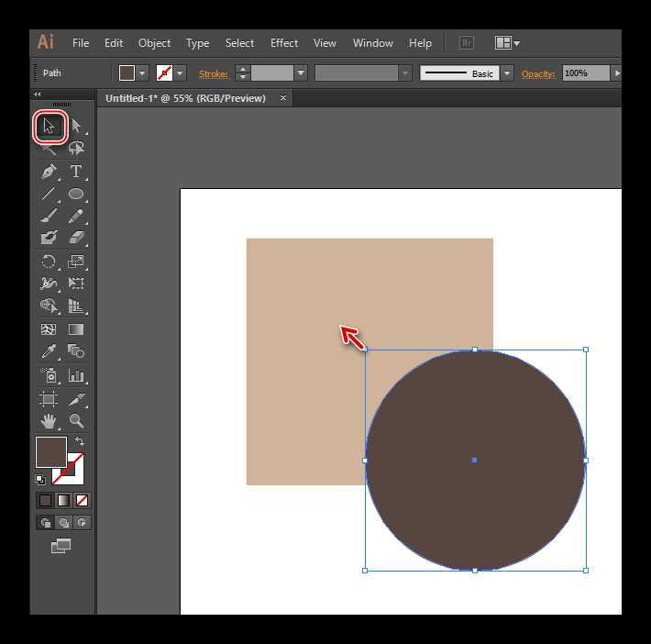Switch to Untitled-1 document tab

185,98
